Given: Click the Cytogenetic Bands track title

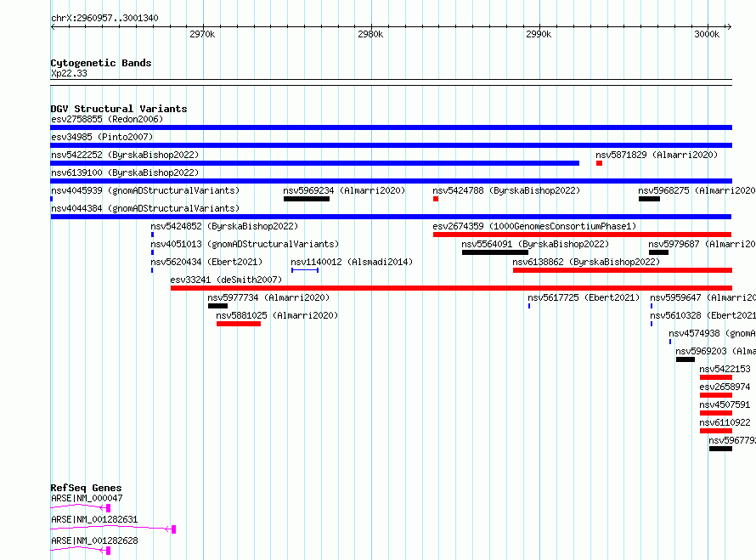Looking at the screenshot, I should (x=101, y=63).
